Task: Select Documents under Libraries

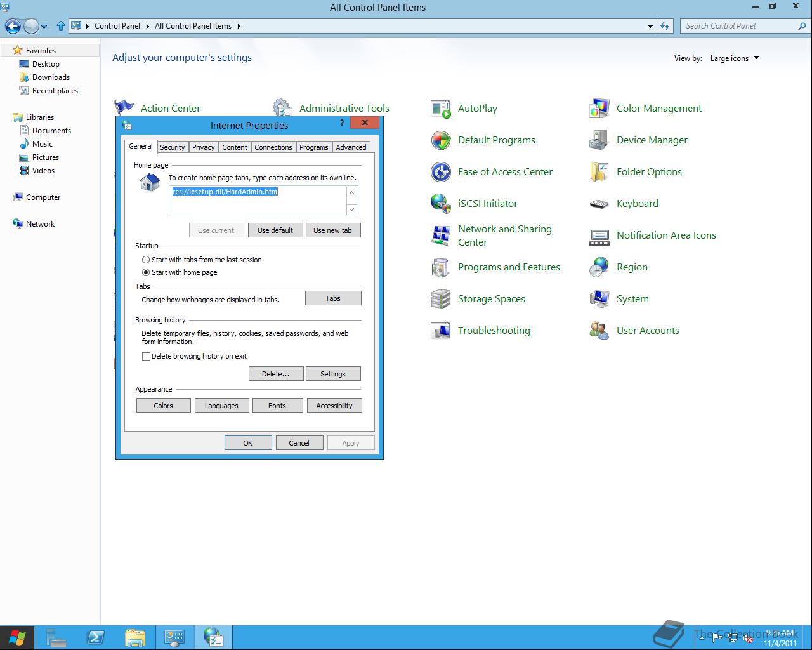Action: pyautogui.click(x=51, y=131)
